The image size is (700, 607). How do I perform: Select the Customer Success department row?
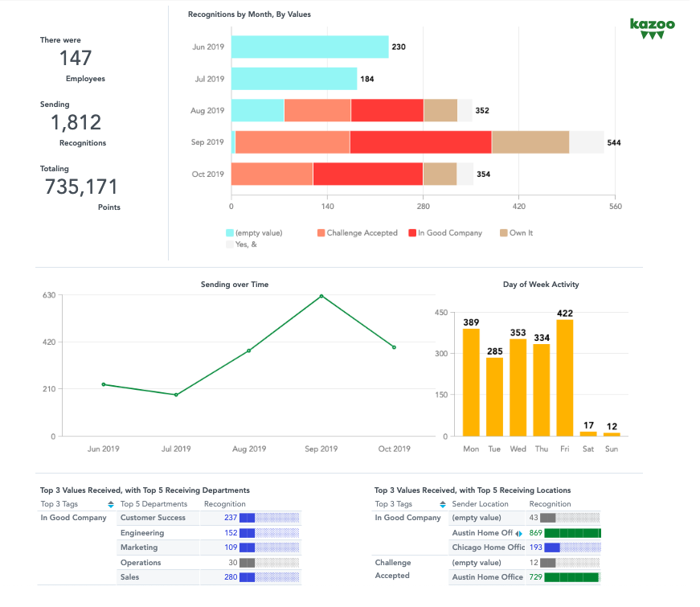point(153,518)
